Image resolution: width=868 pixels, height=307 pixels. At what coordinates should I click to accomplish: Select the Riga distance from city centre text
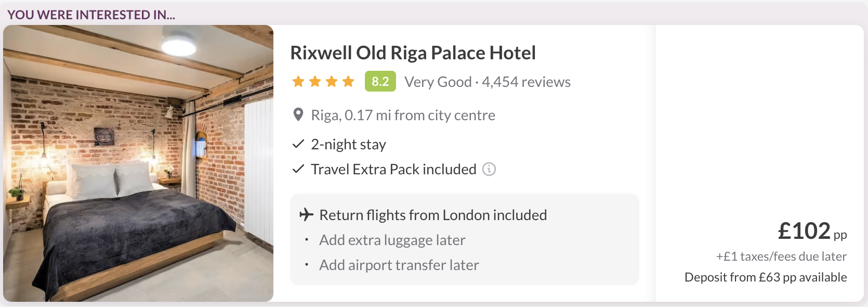coord(403,115)
